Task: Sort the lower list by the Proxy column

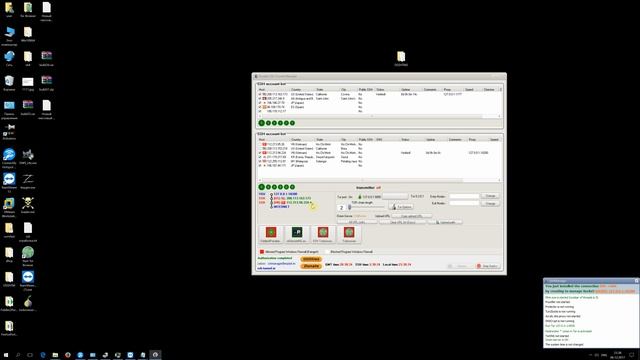Action: [477, 140]
